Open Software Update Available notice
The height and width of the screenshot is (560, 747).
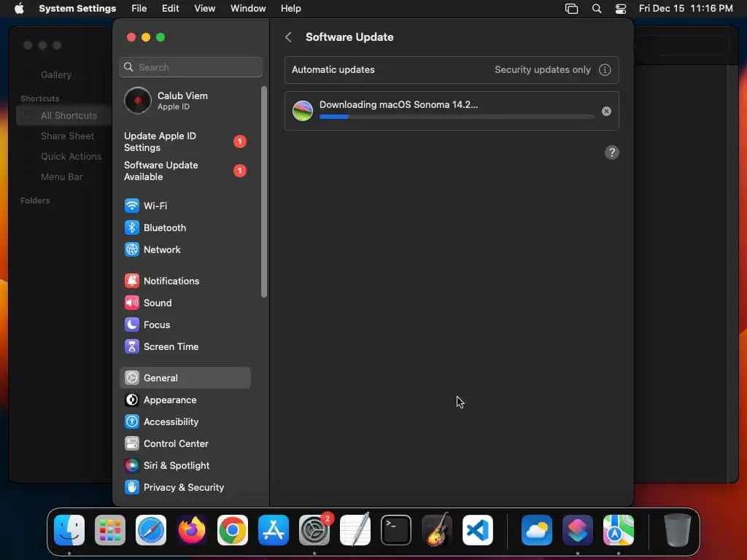pos(185,171)
